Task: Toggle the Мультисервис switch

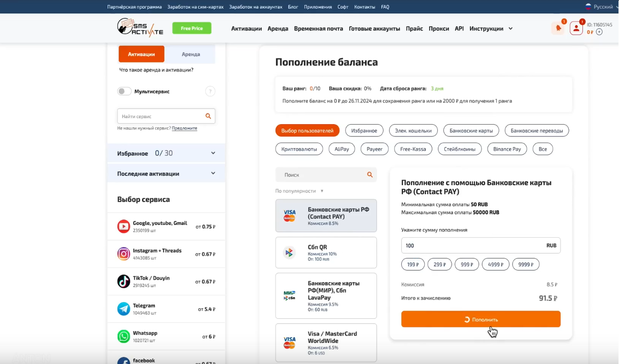Action: click(x=124, y=91)
